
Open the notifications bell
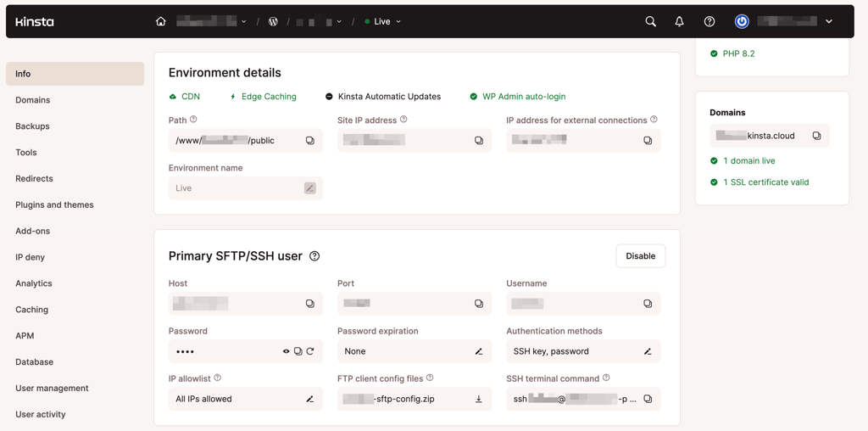point(680,21)
